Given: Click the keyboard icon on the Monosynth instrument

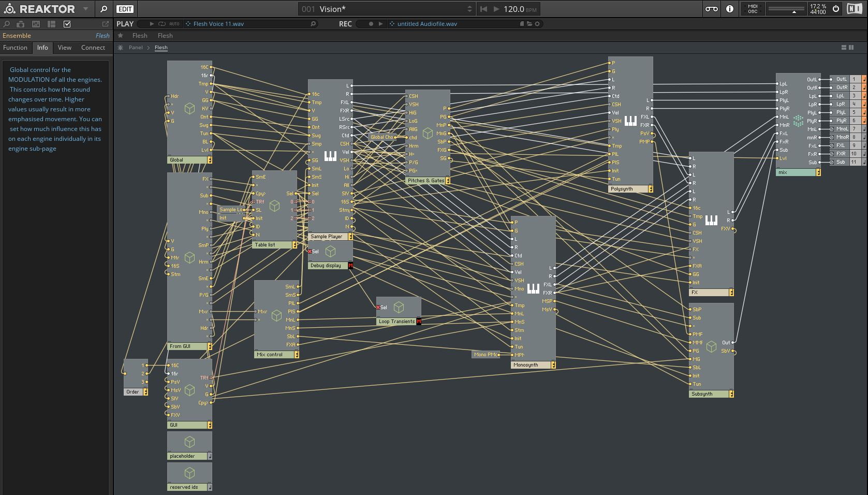Looking at the screenshot, I should pyautogui.click(x=533, y=288).
